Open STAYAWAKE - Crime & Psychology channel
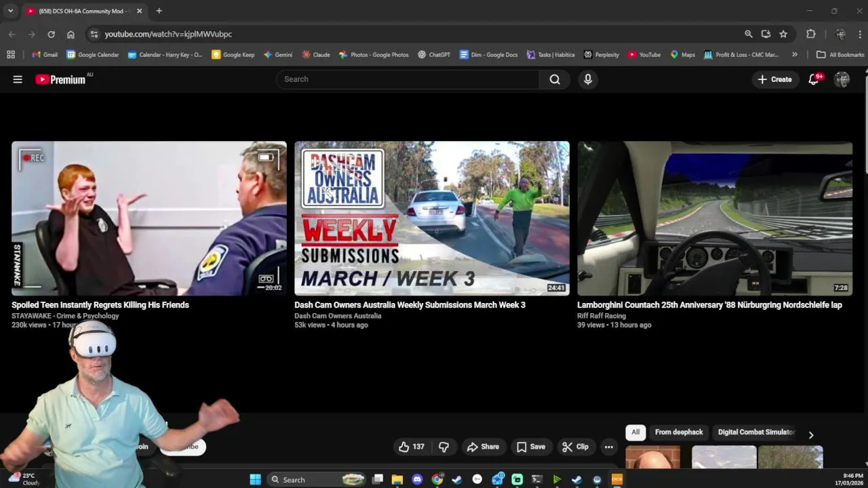The image size is (868, 488). [65, 316]
